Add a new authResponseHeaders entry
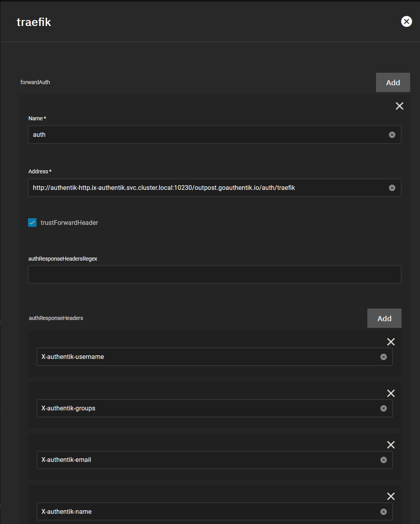The image size is (420, 524). coord(384,318)
